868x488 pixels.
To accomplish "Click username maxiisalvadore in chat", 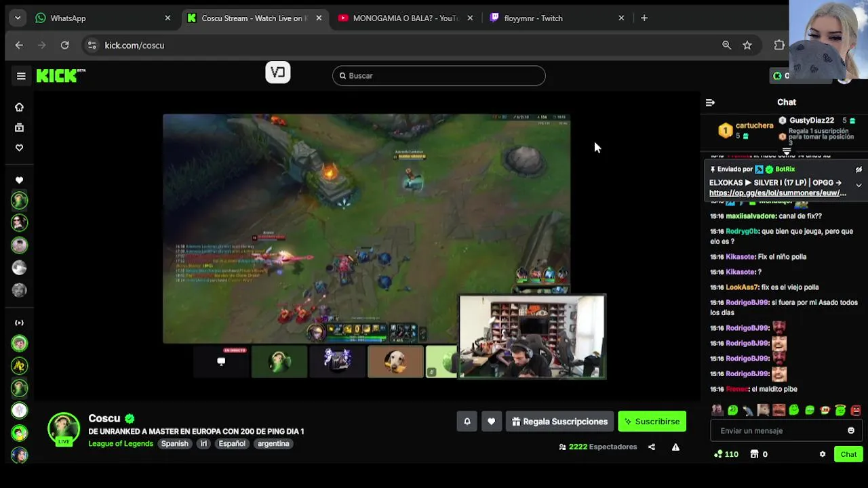I will 751,216.
